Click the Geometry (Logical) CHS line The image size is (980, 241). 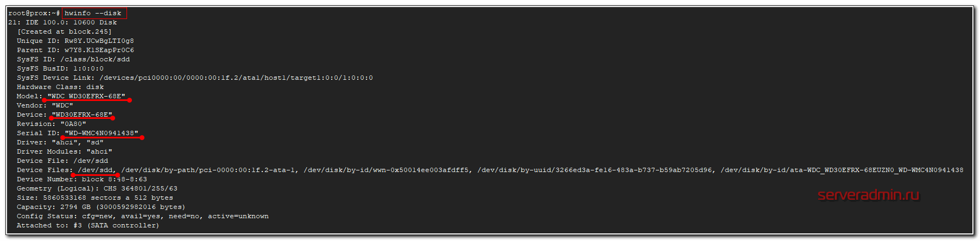[x=97, y=188]
